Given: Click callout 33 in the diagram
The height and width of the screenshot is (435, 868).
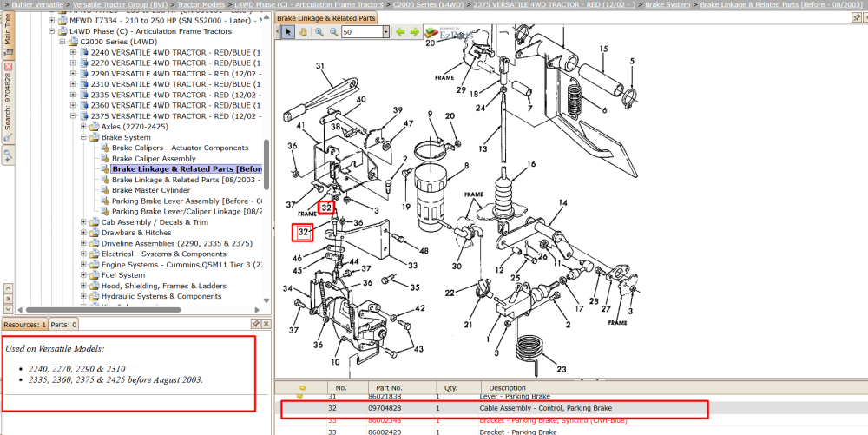Looking at the screenshot, I should (x=413, y=266).
